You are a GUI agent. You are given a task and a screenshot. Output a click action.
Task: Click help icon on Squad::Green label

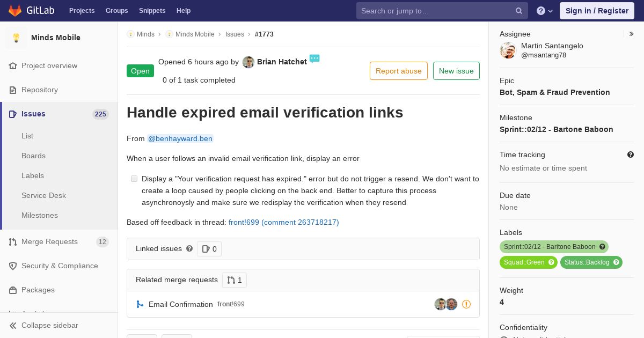552,262
